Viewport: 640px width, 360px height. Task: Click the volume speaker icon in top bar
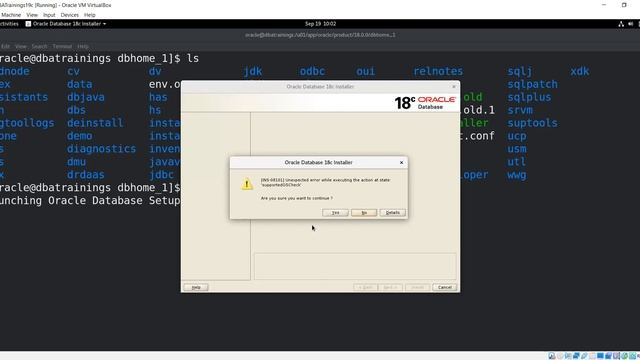631,24
